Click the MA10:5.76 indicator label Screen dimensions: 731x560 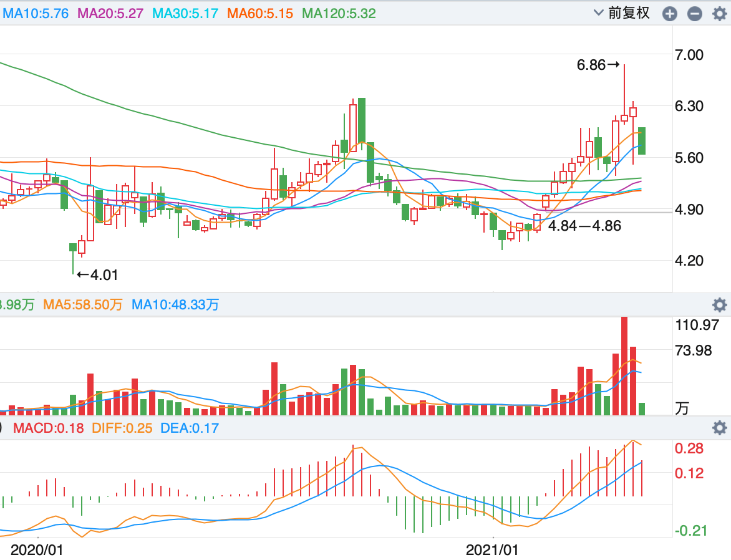[x=36, y=14]
